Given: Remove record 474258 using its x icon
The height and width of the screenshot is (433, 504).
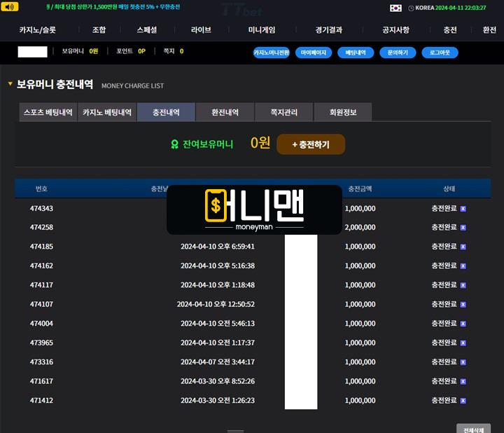Looking at the screenshot, I should point(463,228).
